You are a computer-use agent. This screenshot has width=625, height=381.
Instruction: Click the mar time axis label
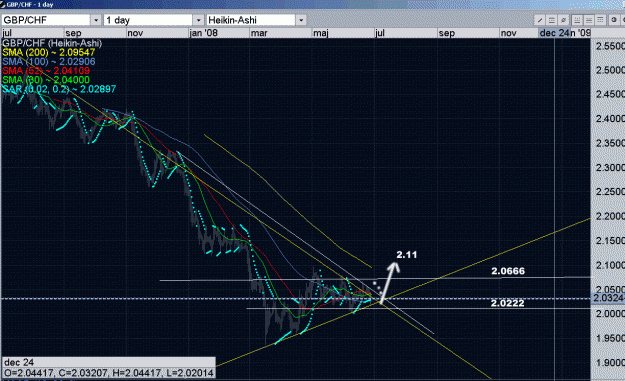coord(259,33)
